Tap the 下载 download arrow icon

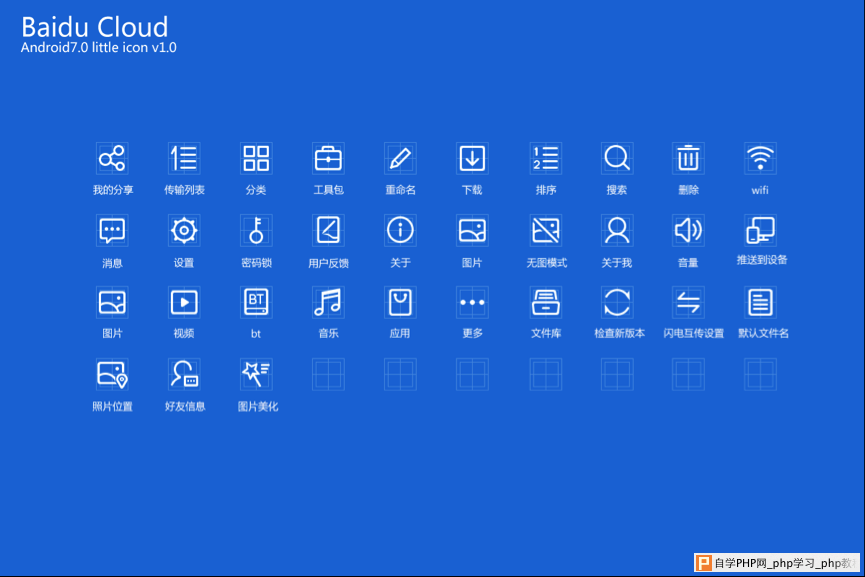472,158
